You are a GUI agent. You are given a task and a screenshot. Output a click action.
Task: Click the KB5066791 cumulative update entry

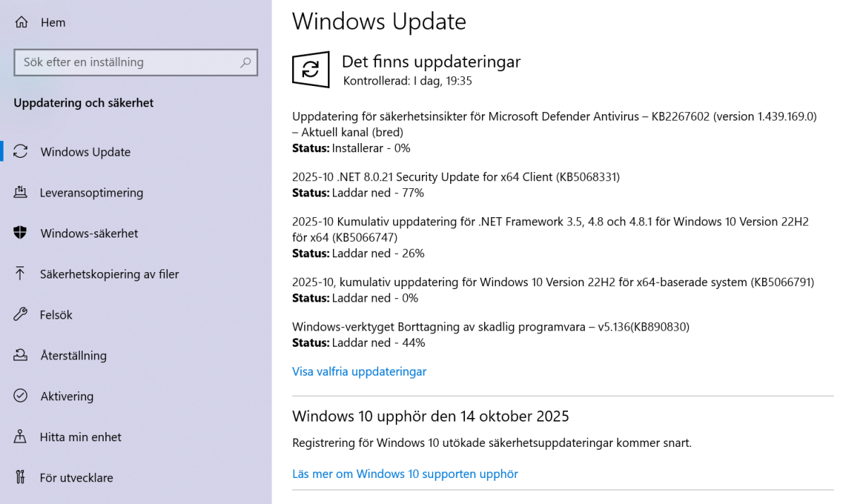(x=552, y=283)
